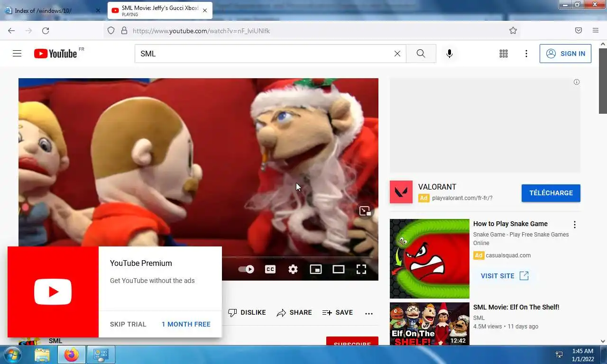
Task: Clear the SML search text
Action: (x=397, y=54)
